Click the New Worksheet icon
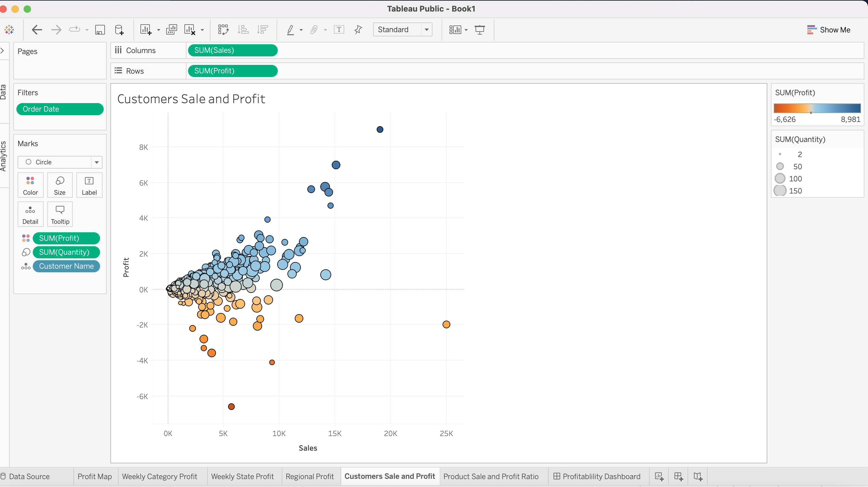The width and height of the screenshot is (868, 487). click(x=146, y=30)
